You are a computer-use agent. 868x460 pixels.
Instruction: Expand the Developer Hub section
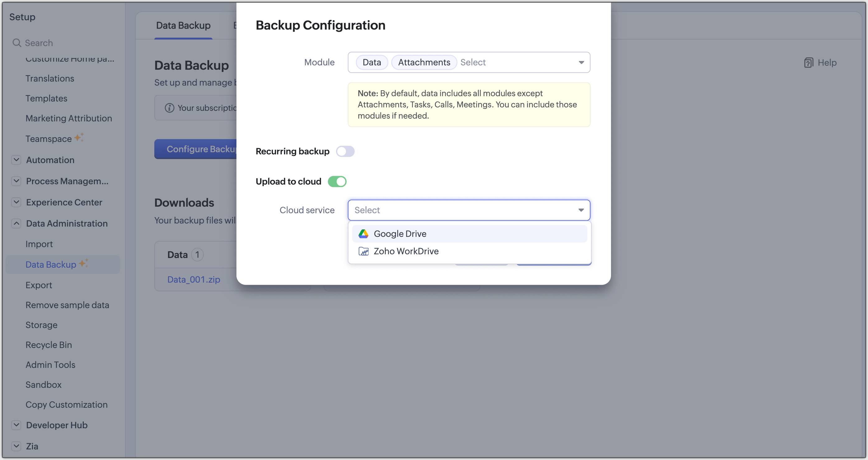pos(16,425)
